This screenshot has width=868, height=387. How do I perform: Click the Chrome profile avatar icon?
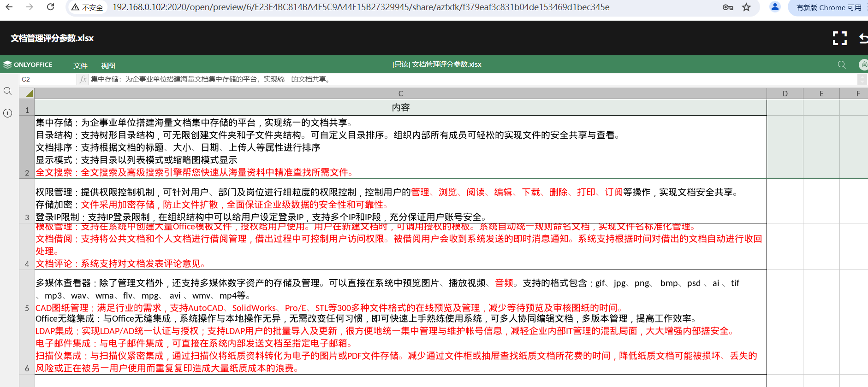[775, 7]
